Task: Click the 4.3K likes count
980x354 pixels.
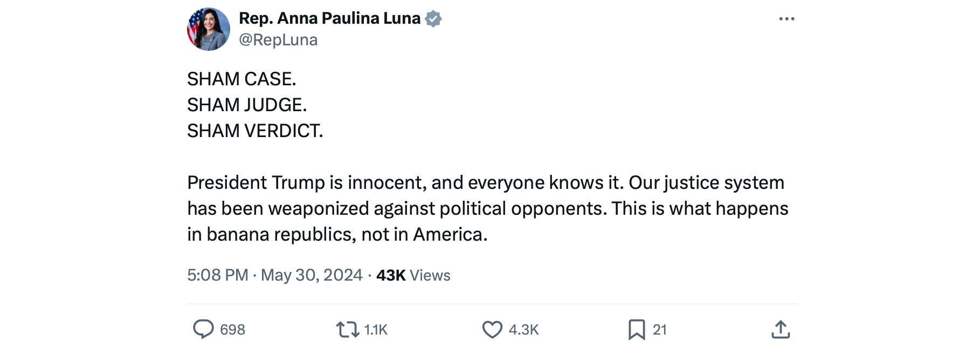Action: [523, 330]
